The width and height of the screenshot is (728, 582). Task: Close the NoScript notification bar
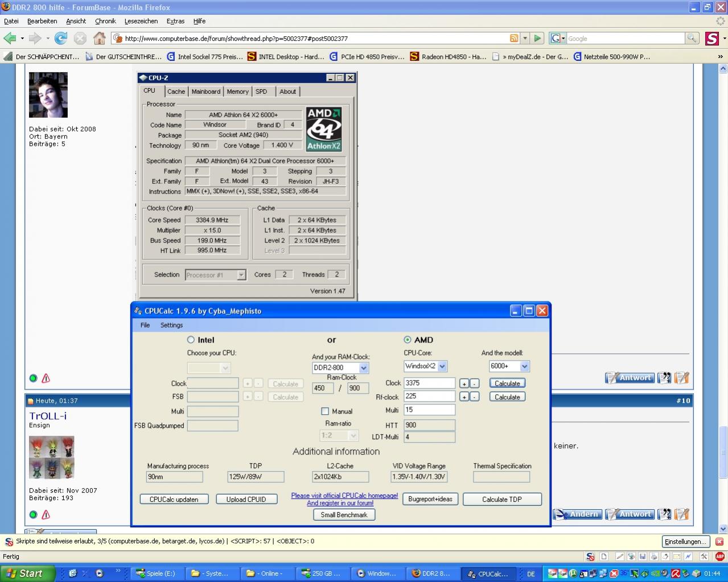719,542
